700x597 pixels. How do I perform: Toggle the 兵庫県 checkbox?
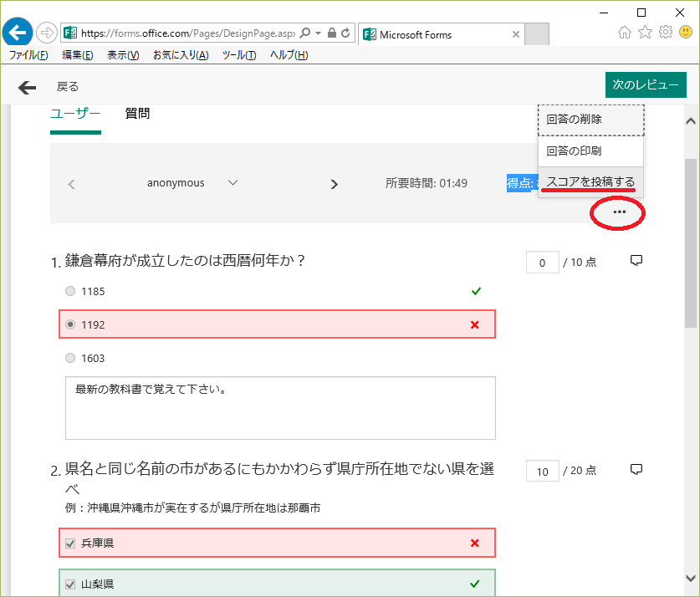click(x=70, y=543)
